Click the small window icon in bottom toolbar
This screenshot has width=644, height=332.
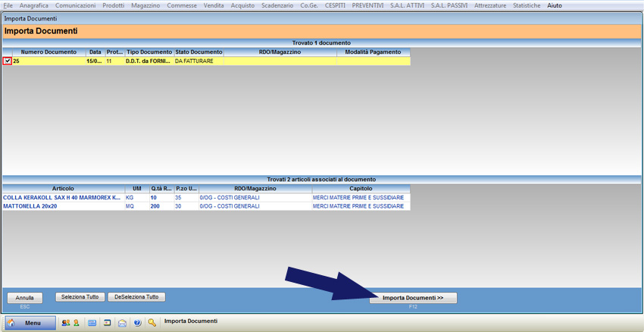tap(107, 323)
